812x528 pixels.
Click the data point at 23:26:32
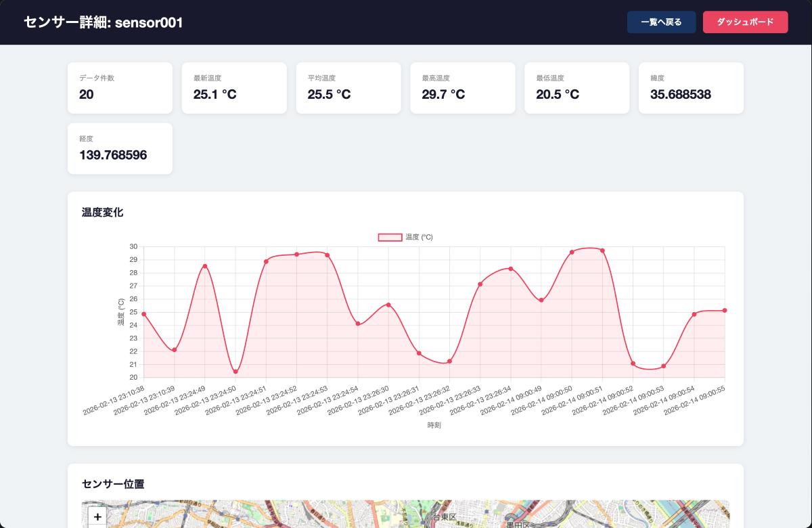click(449, 361)
